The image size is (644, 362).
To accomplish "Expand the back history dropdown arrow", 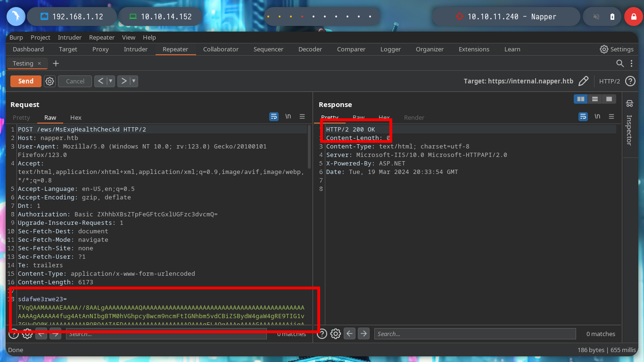I will pos(111,81).
